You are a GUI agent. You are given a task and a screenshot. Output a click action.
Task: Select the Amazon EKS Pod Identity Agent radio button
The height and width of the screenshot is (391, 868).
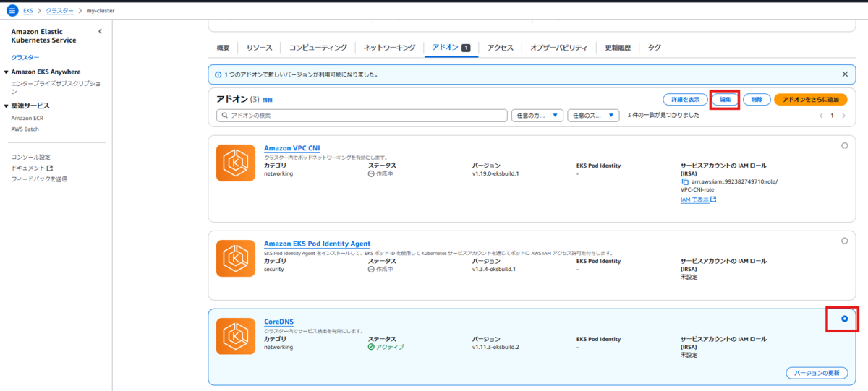(x=844, y=241)
